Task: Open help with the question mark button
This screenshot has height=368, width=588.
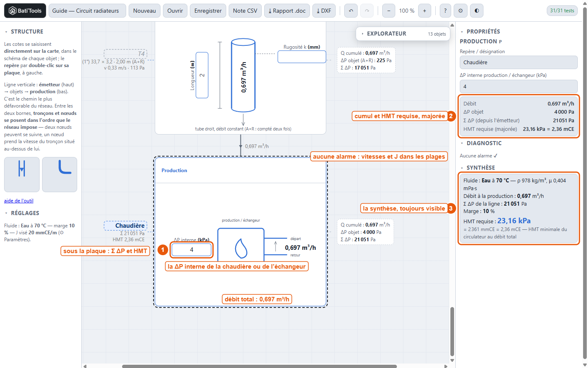Action: tap(445, 11)
